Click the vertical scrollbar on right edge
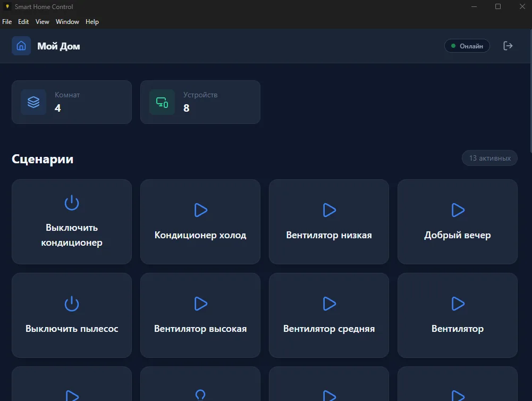Image resolution: width=532 pixels, height=401 pixels. pyautogui.click(x=529, y=106)
